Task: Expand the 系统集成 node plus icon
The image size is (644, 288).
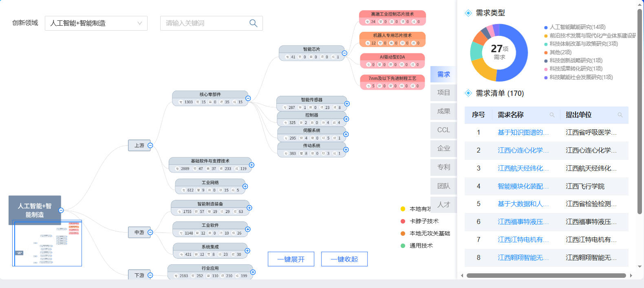Action: pyautogui.click(x=247, y=250)
